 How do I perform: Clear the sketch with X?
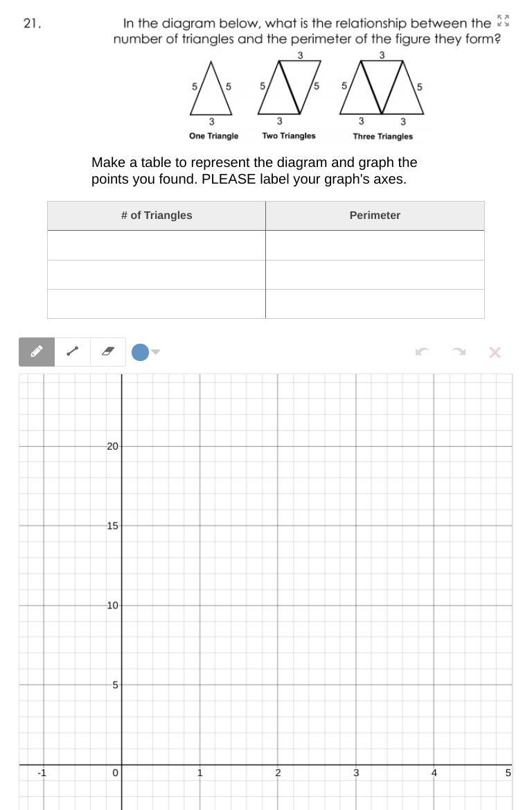[x=495, y=352]
